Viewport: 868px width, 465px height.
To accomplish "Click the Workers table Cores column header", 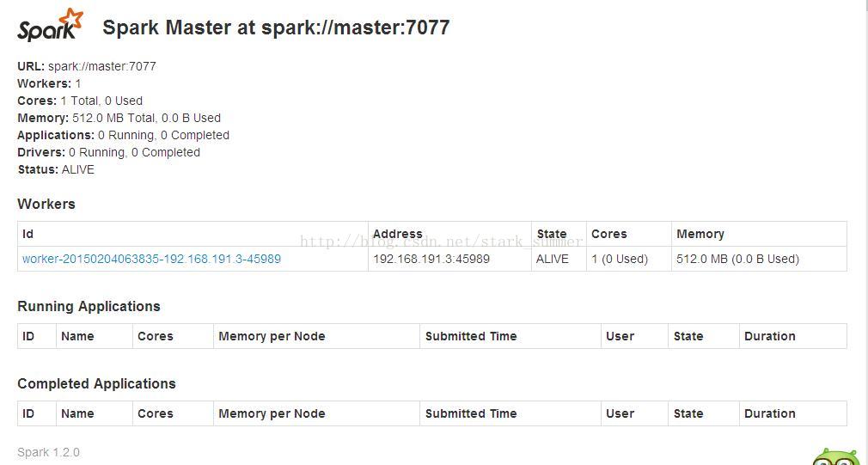I will pos(609,234).
